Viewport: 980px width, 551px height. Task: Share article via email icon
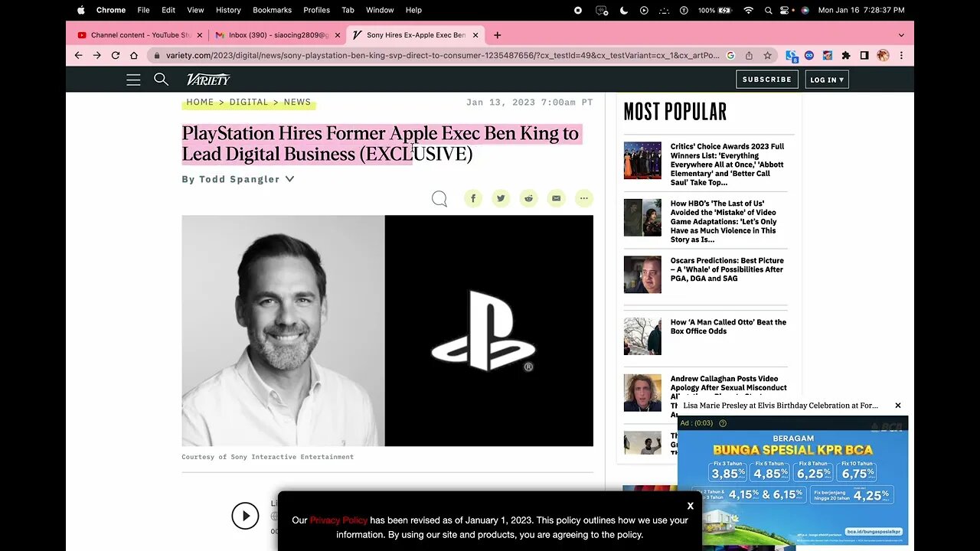tap(556, 198)
